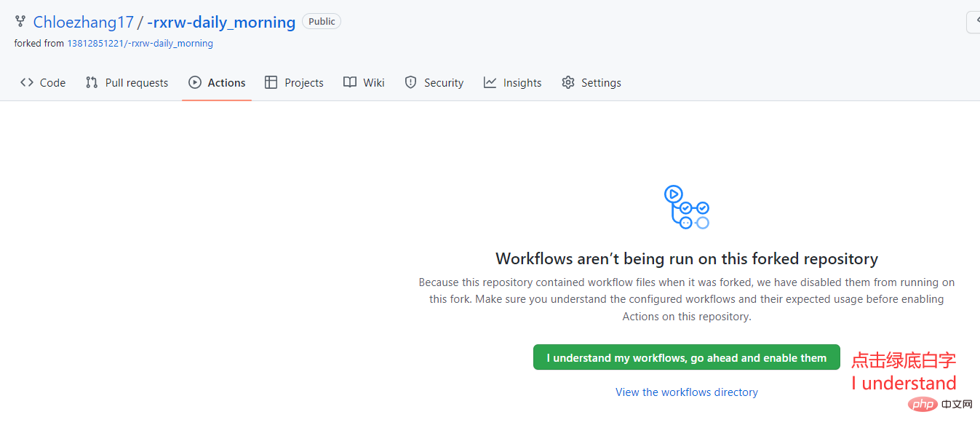Open the -rxrw-daily_morning repository title link
The height and width of the screenshot is (428, 980).
click(221, 23)
